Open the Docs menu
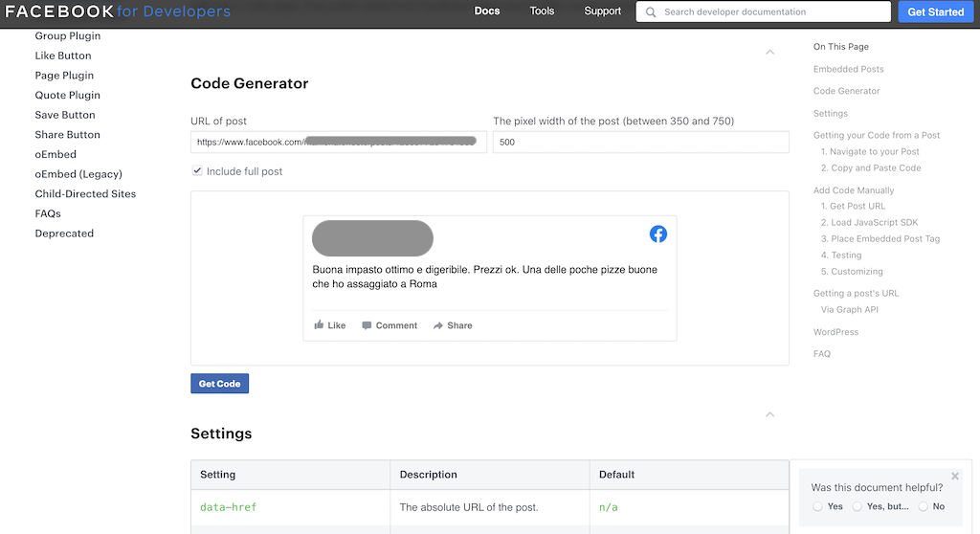 (487, 11)
